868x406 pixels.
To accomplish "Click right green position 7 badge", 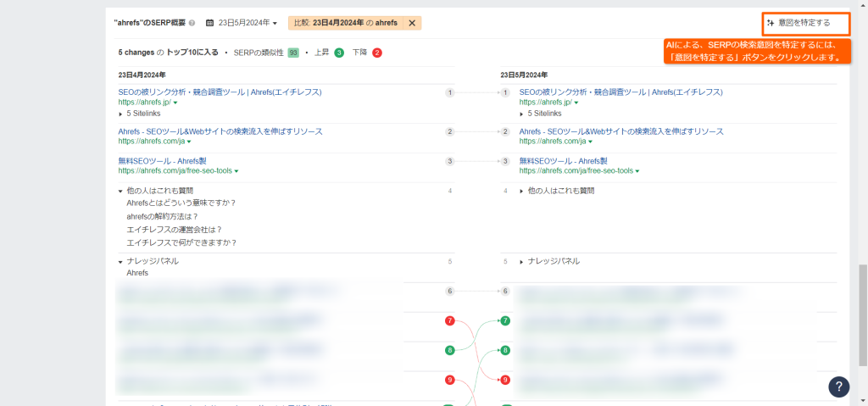I will 505,320.
